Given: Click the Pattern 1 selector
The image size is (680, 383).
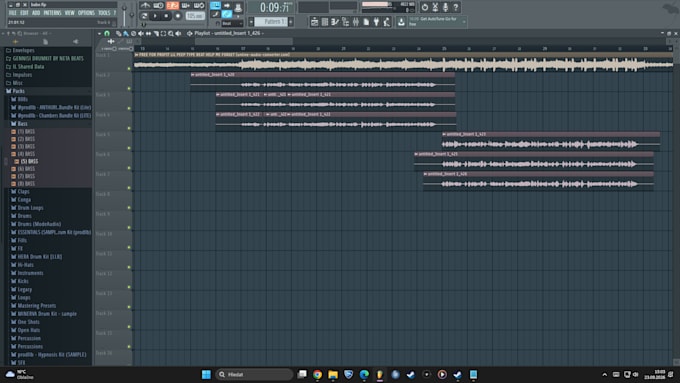Looking at the screenshot, I should 270,21.
